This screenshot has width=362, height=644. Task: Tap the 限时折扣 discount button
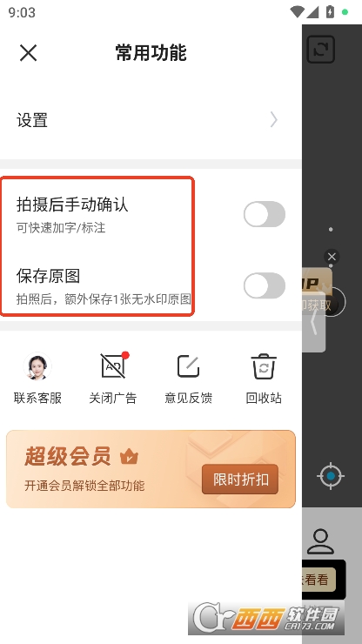click(240, 480)
